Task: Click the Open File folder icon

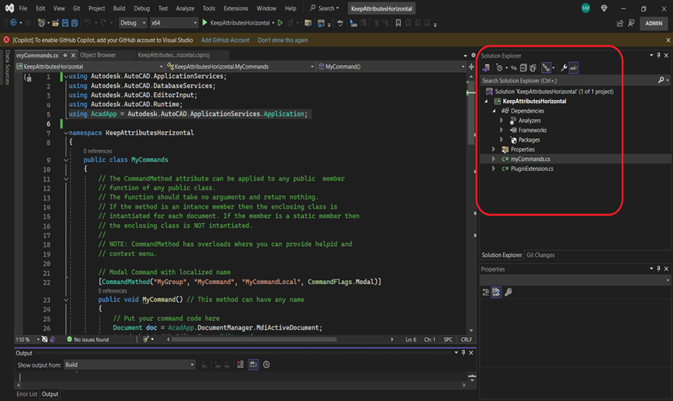Action: pyautogui.click(x=55, y=23)
